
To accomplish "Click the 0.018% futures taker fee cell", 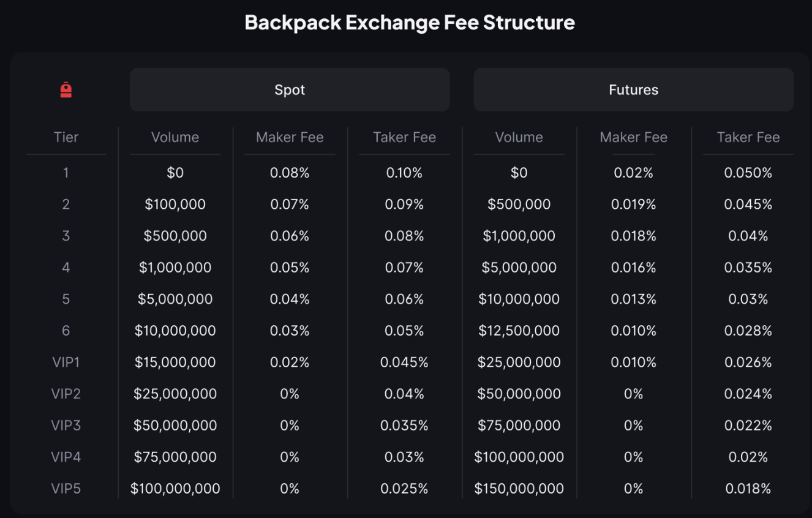I will tap(748, 489).
